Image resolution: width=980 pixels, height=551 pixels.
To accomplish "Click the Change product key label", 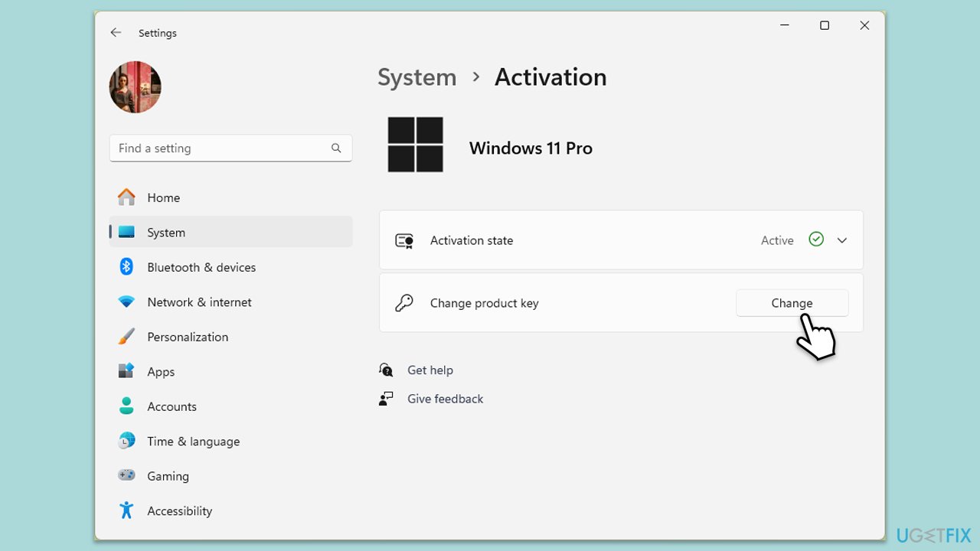I will [x=485, y=303].
